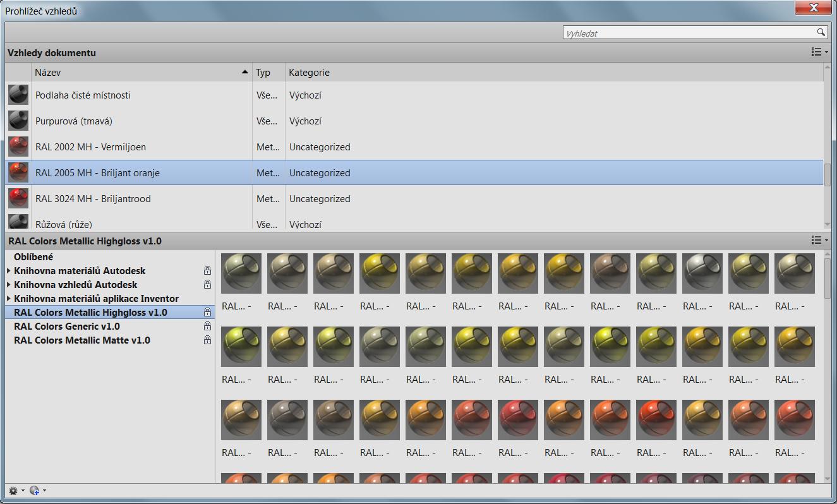Screen dimensions: 837x504
Task: Click the Kategorie column header
Action: pos(554,72)
